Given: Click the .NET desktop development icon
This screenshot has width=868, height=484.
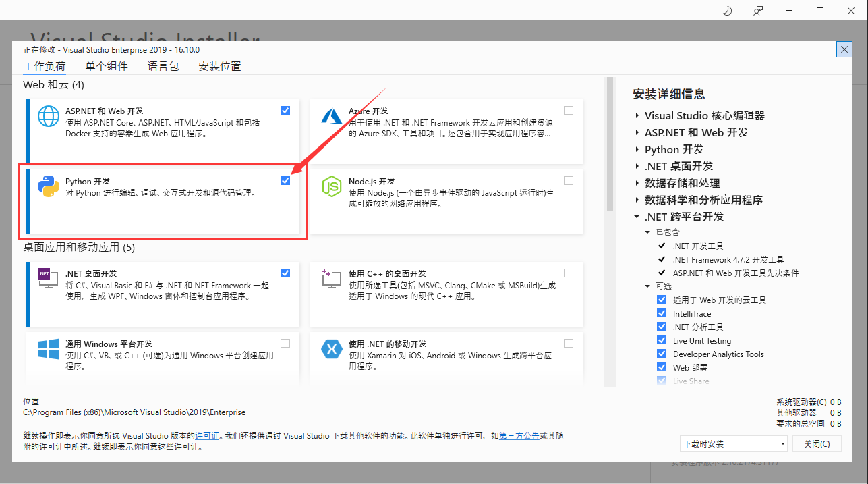Looking at the screenshot, I should (x=49, y=278).
